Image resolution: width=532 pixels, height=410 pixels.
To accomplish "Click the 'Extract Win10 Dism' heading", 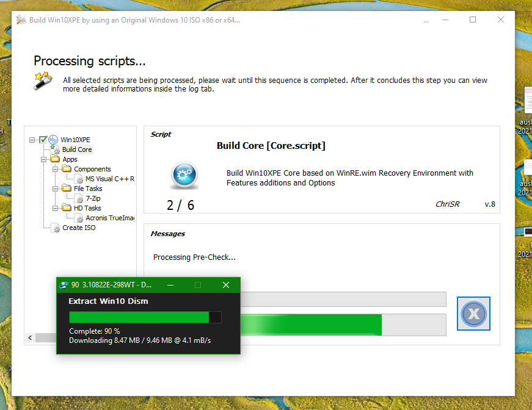I will [x=108, y=301].
